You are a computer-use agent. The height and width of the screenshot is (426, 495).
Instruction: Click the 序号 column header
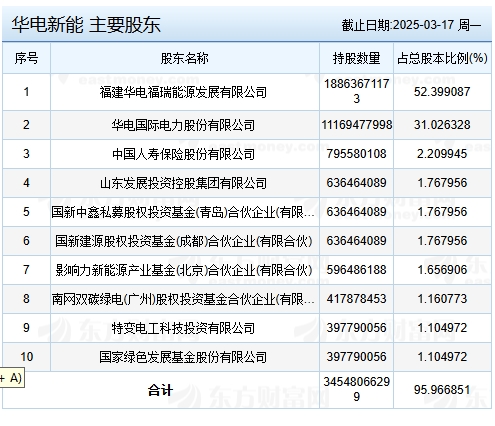[x=26, y=58]
